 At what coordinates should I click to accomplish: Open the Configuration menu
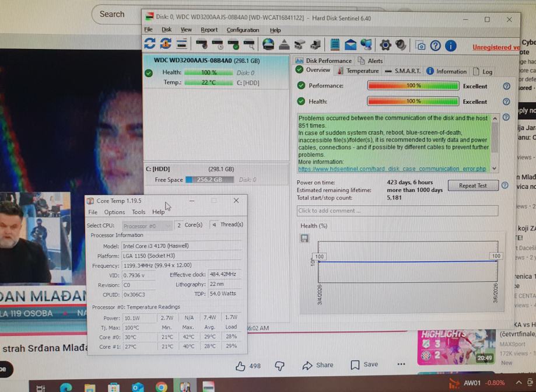click(243, 30)
